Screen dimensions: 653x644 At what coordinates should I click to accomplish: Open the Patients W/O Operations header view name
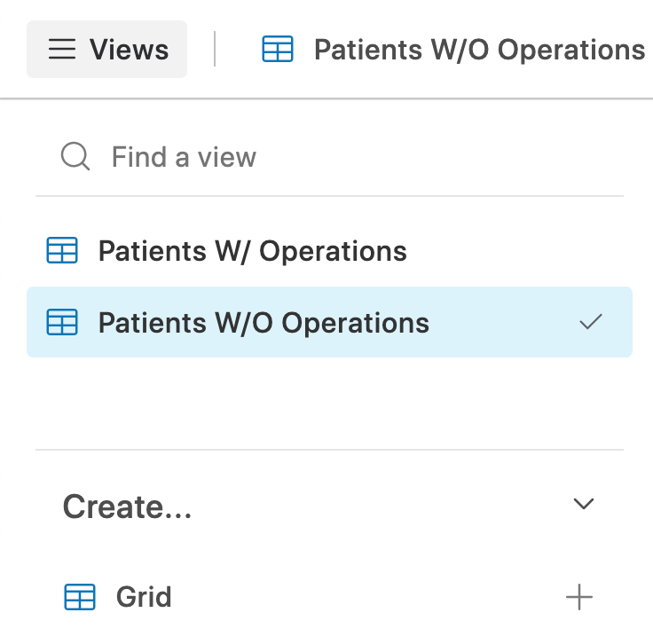(x=479, y=50)
